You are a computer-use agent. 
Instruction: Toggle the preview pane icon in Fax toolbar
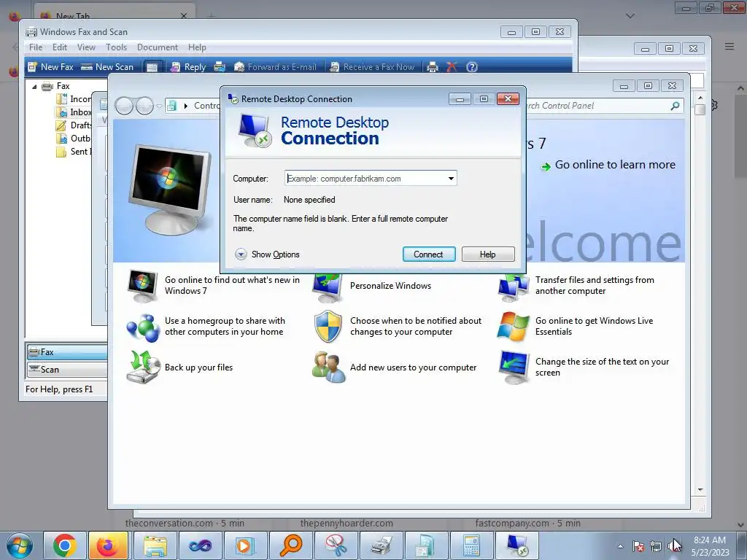(152, 67)
